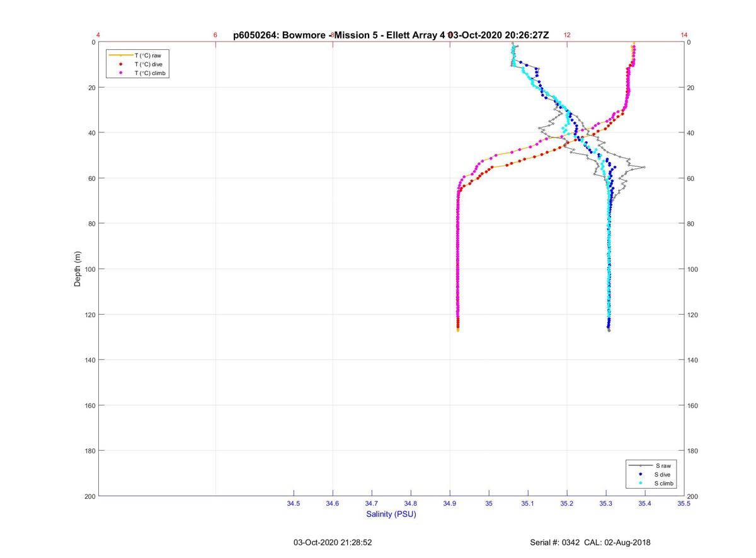Viewport: 756px width, 558px height.
Task: Click depth tick 140 on the right axis
Action: pos(693,360)
